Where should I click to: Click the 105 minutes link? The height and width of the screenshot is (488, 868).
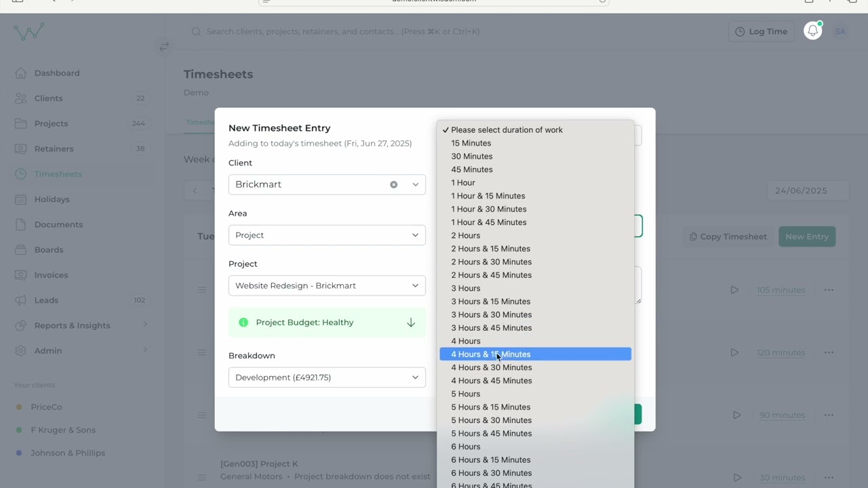[781, 290]
